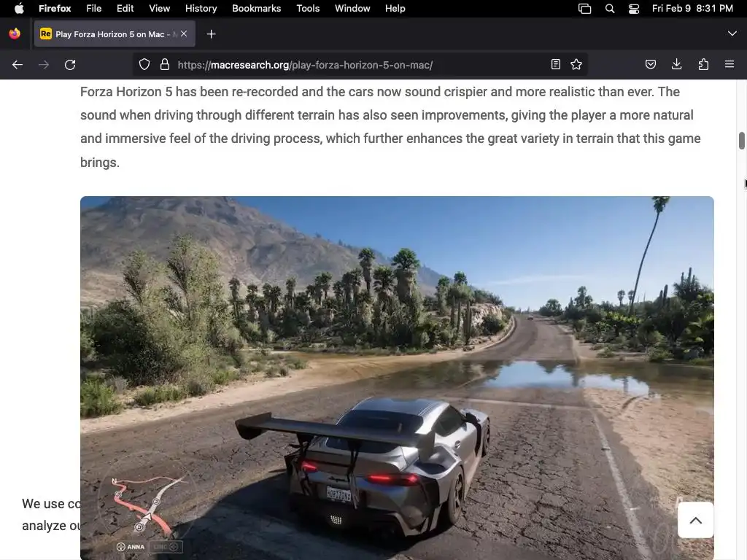The width and height of the screenshot is (747, 560).
Task: Reload the current page
Action: pyautogui.click(x=70, y=65)
